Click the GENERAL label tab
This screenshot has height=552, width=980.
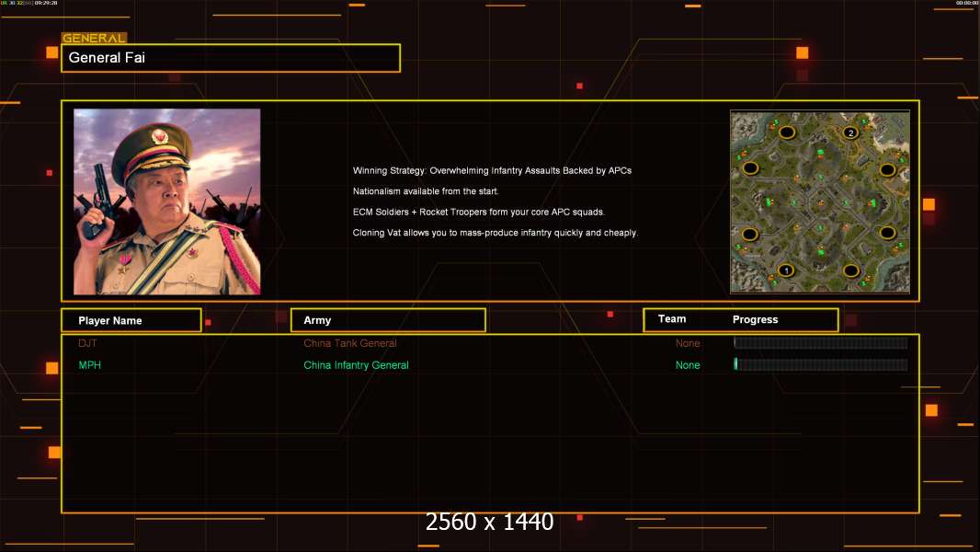tap(94, 39)
